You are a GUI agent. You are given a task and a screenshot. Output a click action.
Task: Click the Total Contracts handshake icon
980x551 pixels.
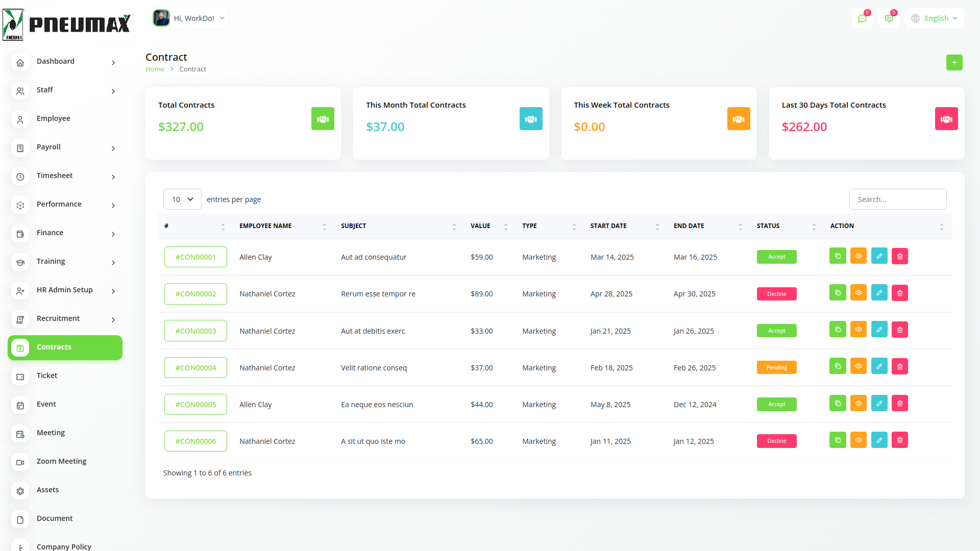coord(323,119)
